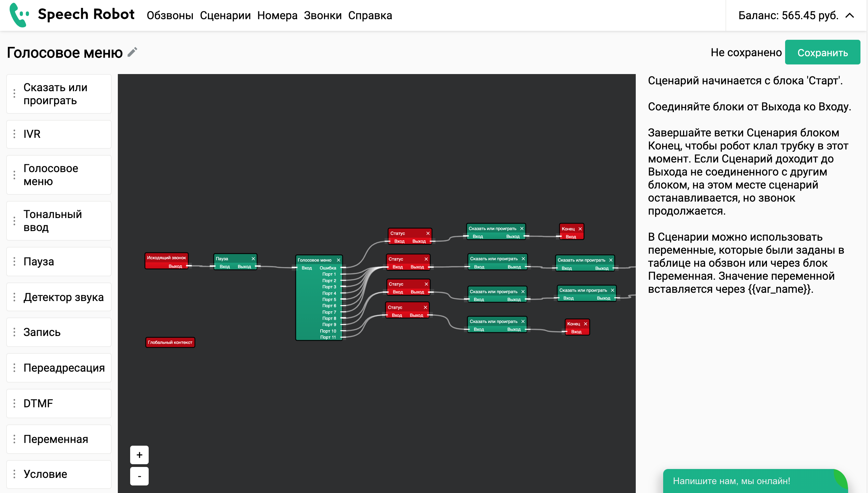
Task: Close the topmost Статус block with X
Action: click(428, 233)
